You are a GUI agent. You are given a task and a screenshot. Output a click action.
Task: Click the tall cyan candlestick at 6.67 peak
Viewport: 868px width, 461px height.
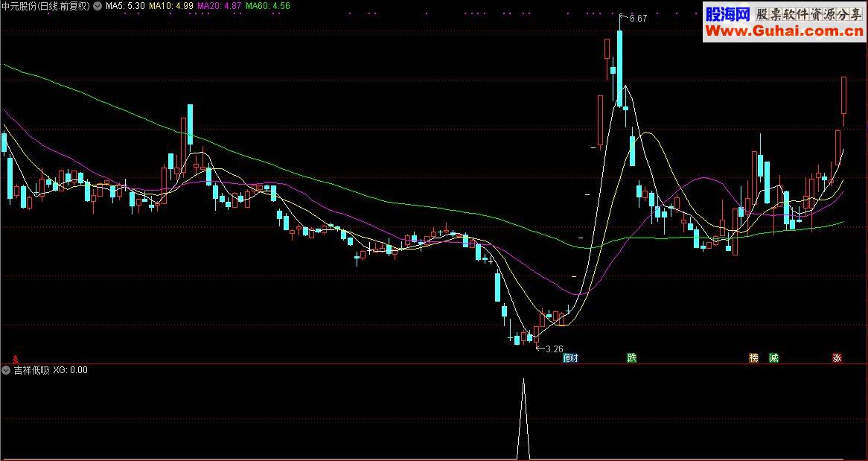619,68
